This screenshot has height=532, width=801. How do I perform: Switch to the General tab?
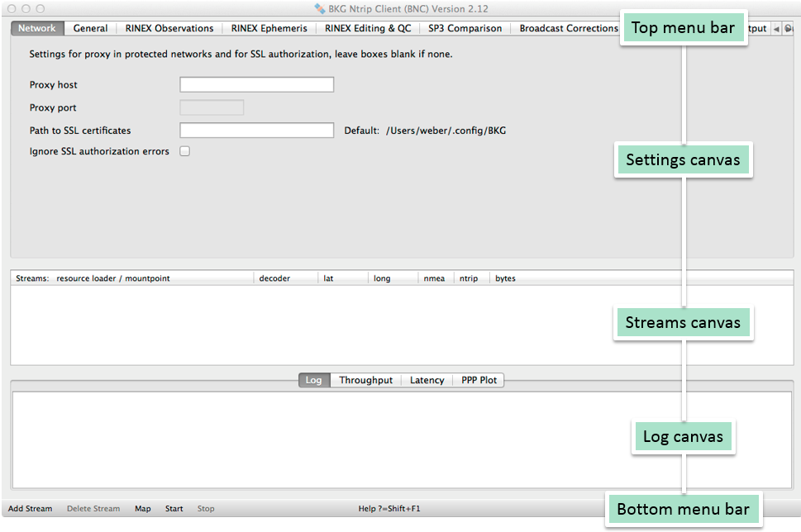90,28
